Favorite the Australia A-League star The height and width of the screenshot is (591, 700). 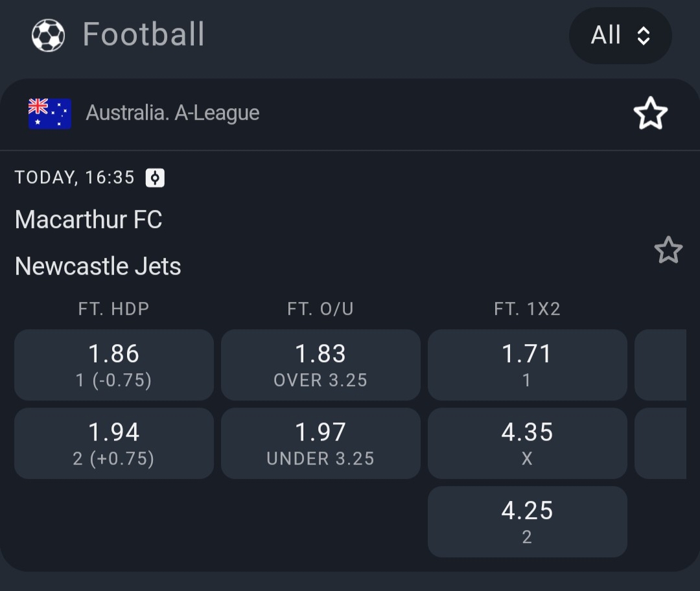click(650, 114)
